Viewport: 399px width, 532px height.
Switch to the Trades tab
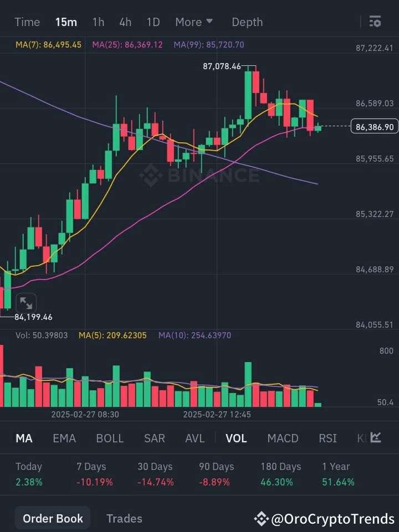click(x=124, y=518)
